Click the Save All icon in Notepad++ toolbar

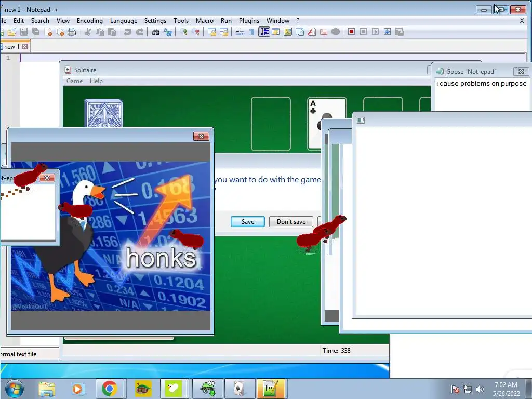click(36, 32)
